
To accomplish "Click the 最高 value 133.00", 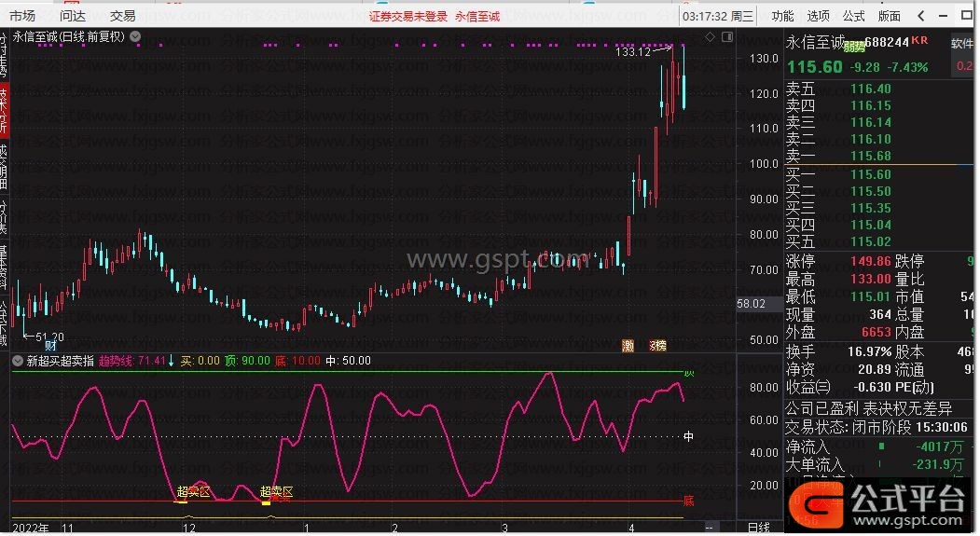I will (871, 279).
